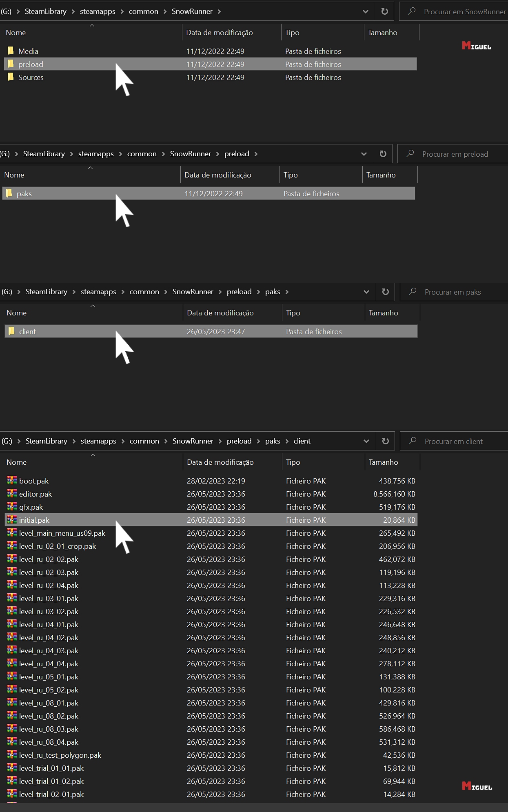This screenshot has height=812, width=508.
Task: Expand chevron after SnowRunner in first address bar
Action: 219,12
